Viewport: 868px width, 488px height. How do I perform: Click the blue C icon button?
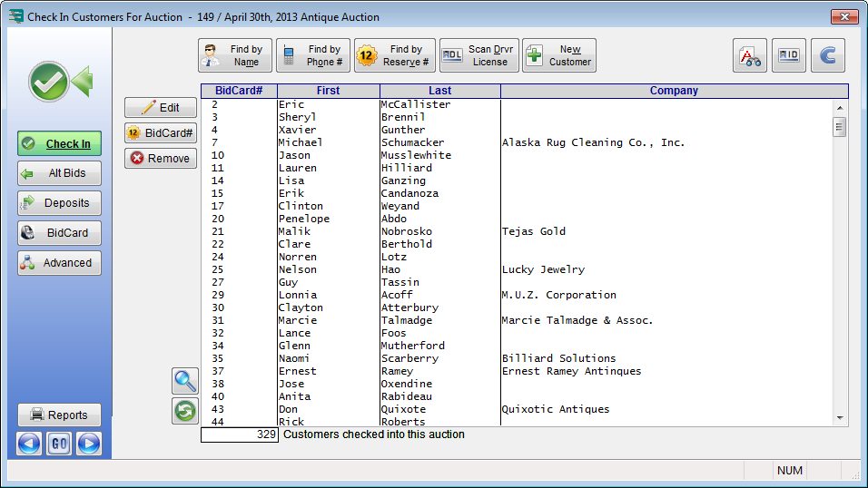point(827,55)
